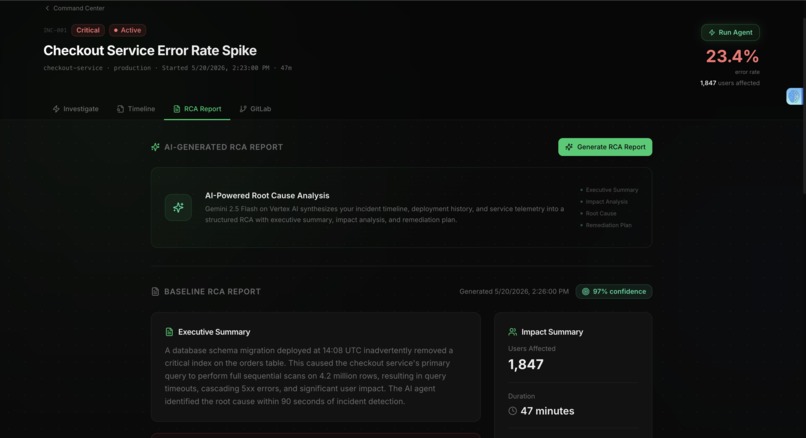
Task: Open the Timeline tab
Action: point(136,109)
